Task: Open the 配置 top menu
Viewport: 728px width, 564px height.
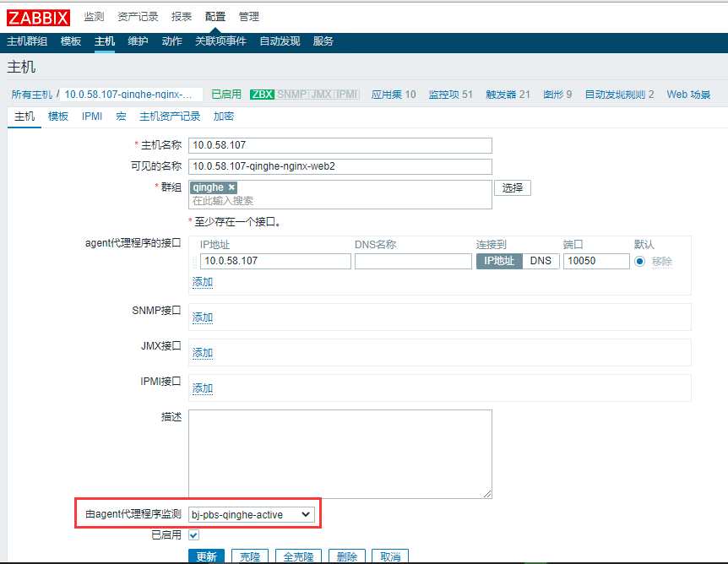Action: tap(215, 17)
